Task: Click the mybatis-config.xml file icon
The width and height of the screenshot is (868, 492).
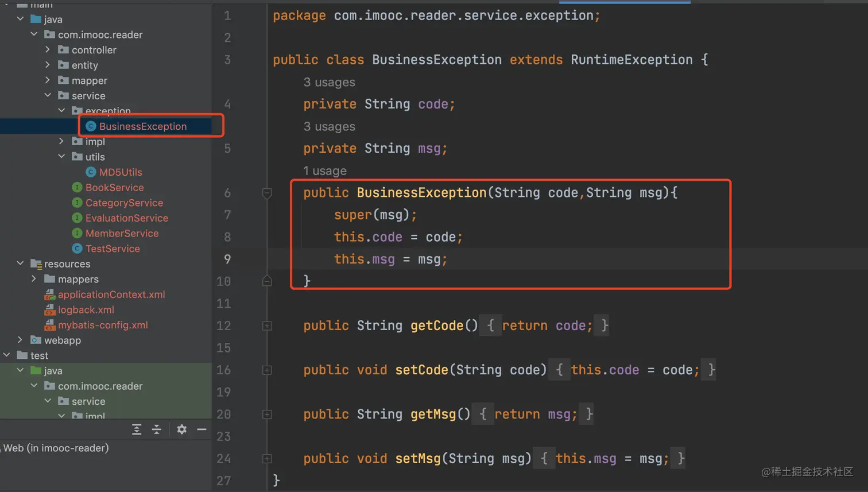Action: 50,325
